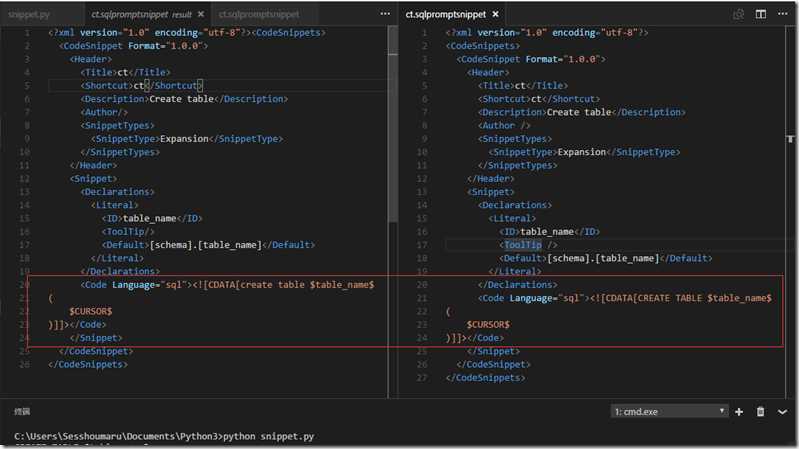Click '$CURSOR$' in left editor

pos(91,311)
